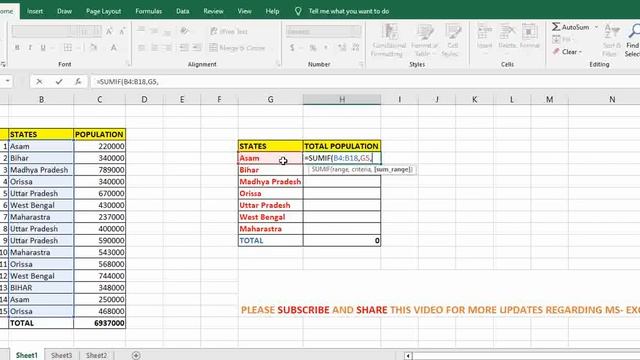Cancel the formula entry with the X button
Image resolution: width=640 pixels, height=360 pixels.
pyautogui.click(x=39, y=82)
